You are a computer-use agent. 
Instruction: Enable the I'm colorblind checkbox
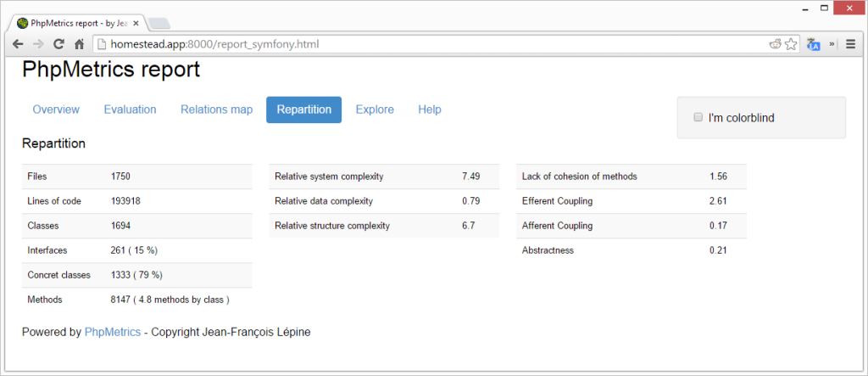(698, 117)
